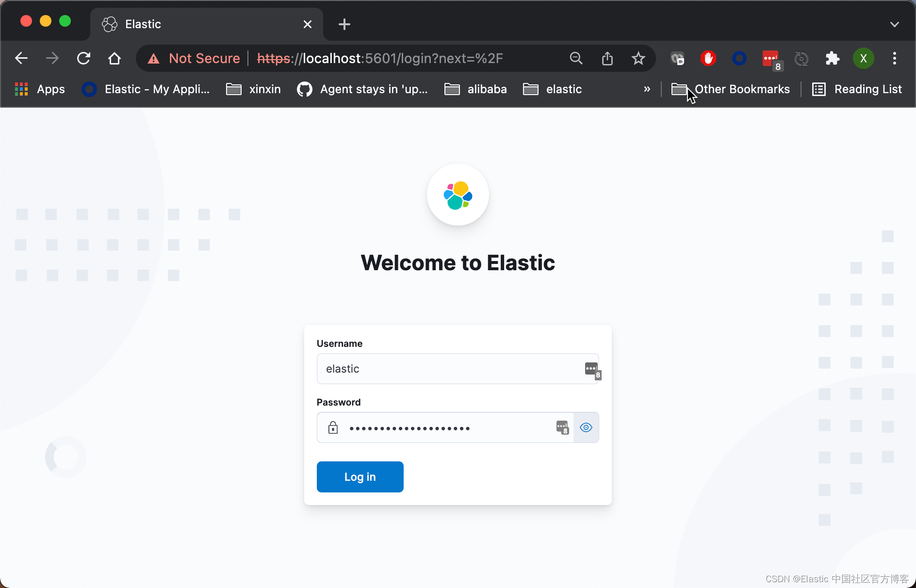Click the gray sync extension icon
The height and width of the screenshot is (588, 916).
[x=801, y=59]
